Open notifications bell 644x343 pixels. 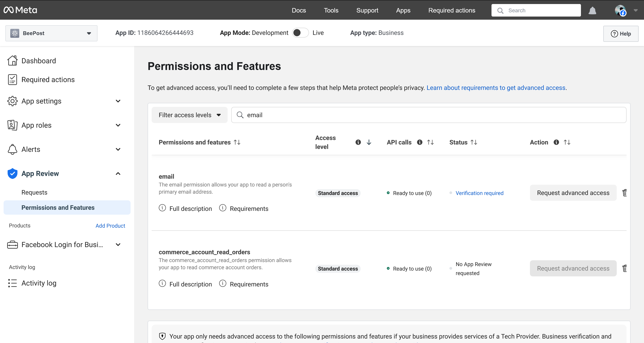pyautogui.click(x=592, y=10)
